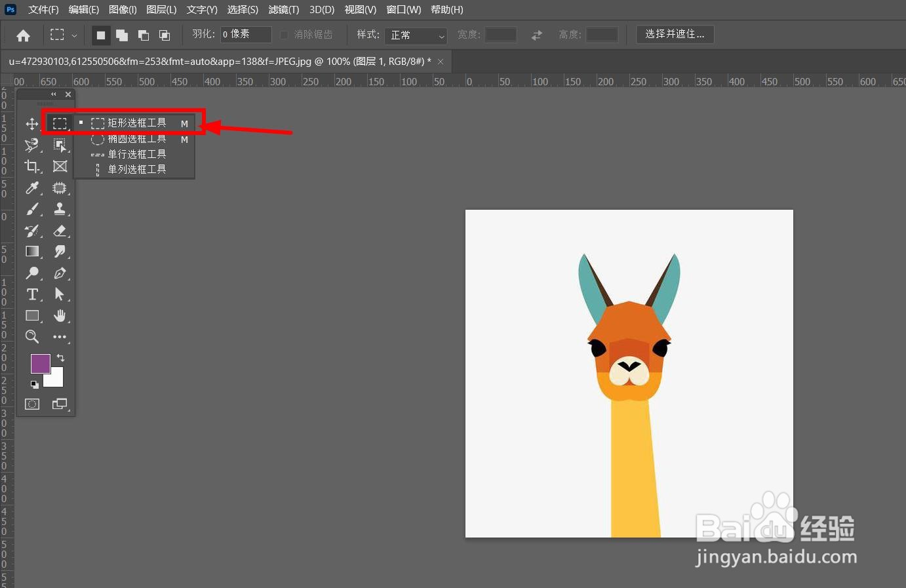Open the 文字(Y) menu
This screenshot has height=588, width=906.
point(202,10)
